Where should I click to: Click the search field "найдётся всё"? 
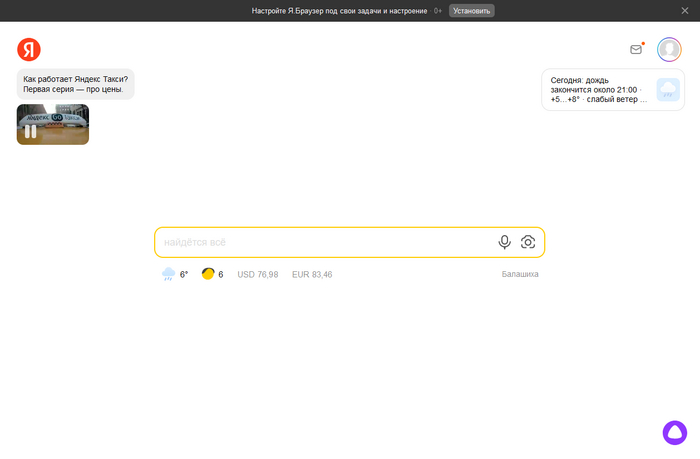click(x=350, y=242)
